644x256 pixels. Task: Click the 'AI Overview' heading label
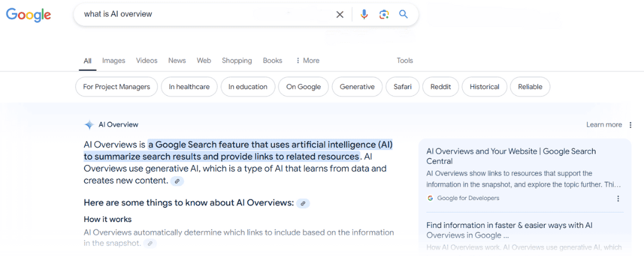118,124
